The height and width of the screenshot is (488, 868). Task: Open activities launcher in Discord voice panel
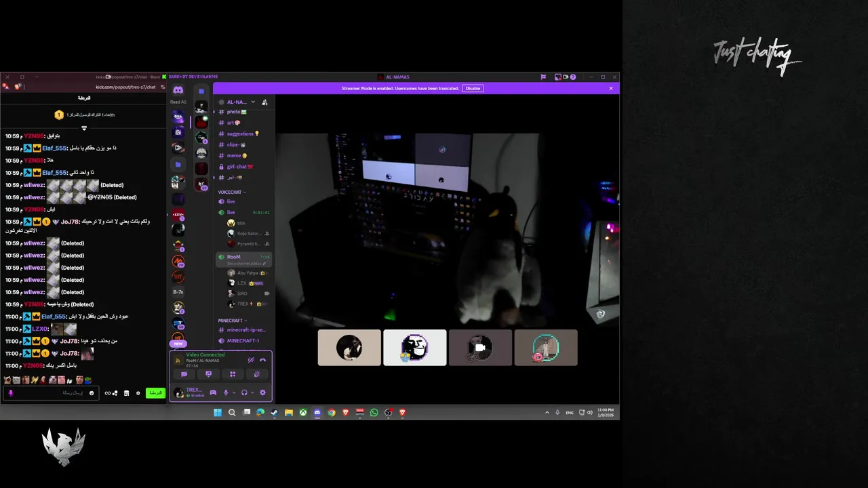[233, 374]
